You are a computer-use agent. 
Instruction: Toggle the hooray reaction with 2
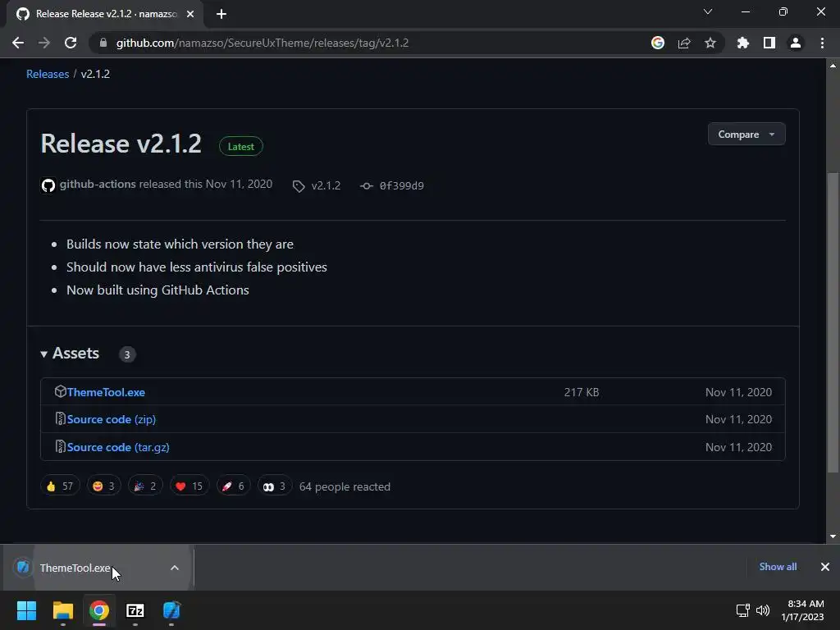click(145, 486)
